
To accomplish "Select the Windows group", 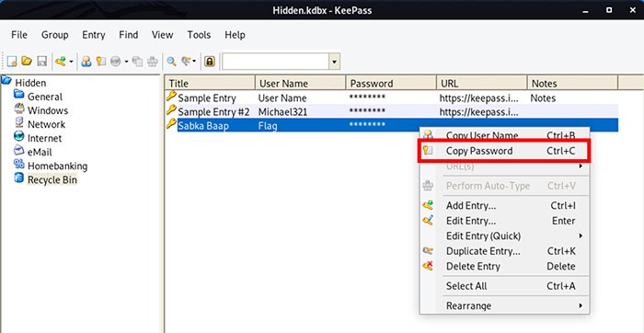I will 48,110.
